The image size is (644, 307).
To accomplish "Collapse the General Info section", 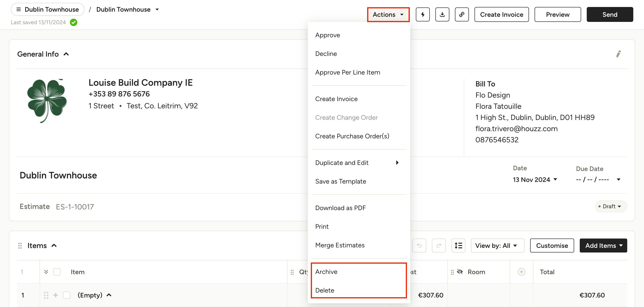I will 66,54.
